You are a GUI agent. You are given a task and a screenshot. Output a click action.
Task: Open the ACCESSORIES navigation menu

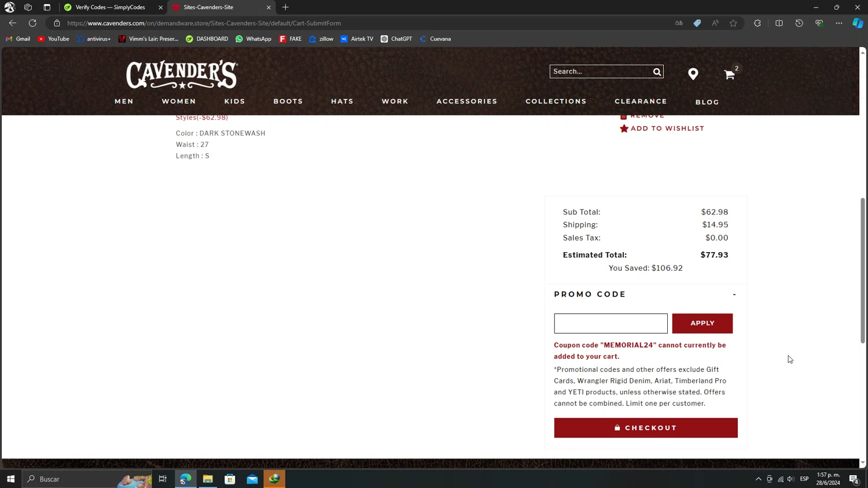click(x=466, y=101)
